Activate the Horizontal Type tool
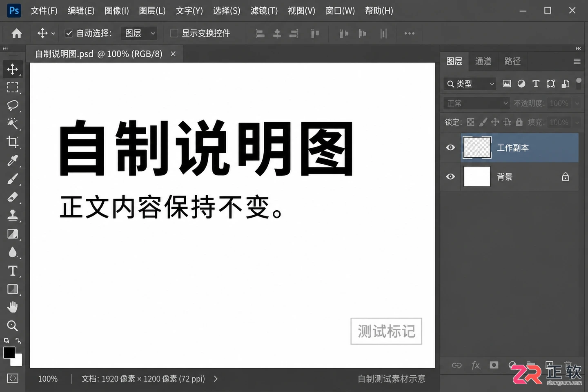The width and height of the screenshot is (588, 392). tap(12, 271)
